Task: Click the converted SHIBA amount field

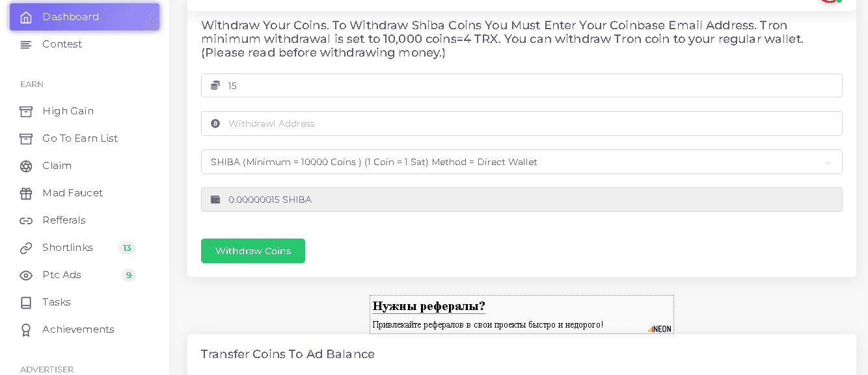Action: (x=521, y=200)
